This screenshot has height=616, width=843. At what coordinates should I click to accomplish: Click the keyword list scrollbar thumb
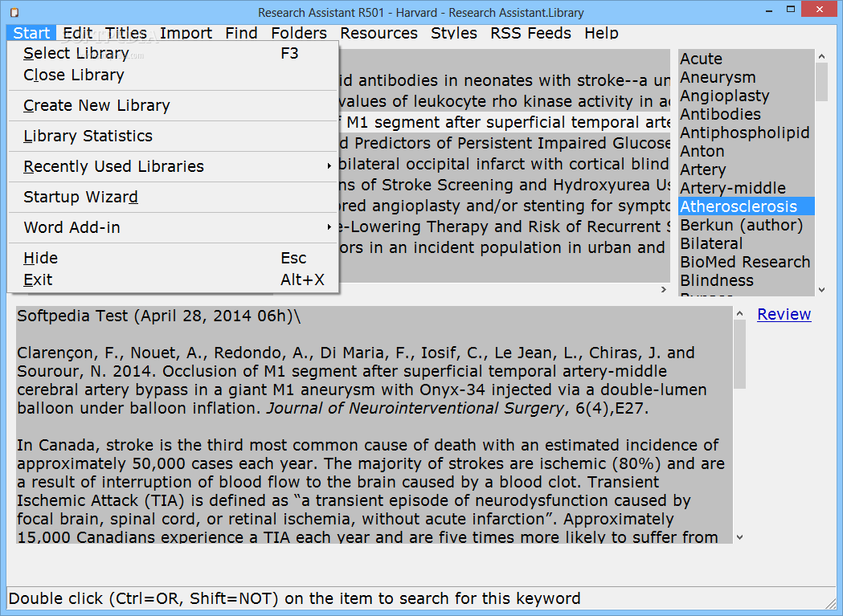[x=821, y=82]
